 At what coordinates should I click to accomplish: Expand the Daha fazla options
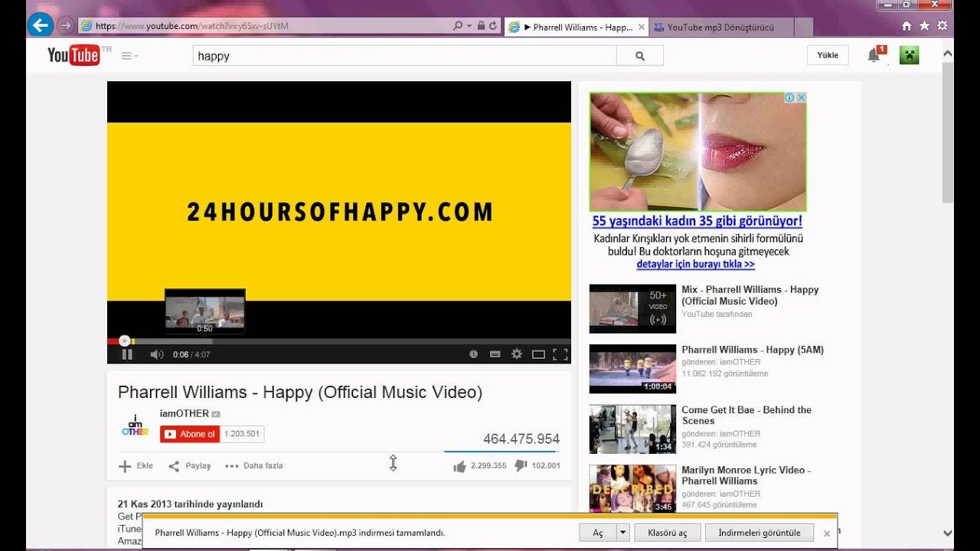click(254, 465)
